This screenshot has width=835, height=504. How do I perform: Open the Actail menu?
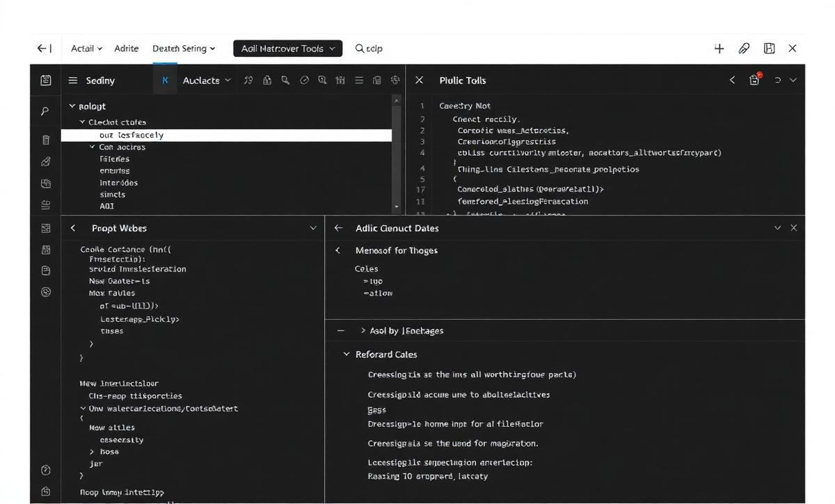click(x=86, y=49)
